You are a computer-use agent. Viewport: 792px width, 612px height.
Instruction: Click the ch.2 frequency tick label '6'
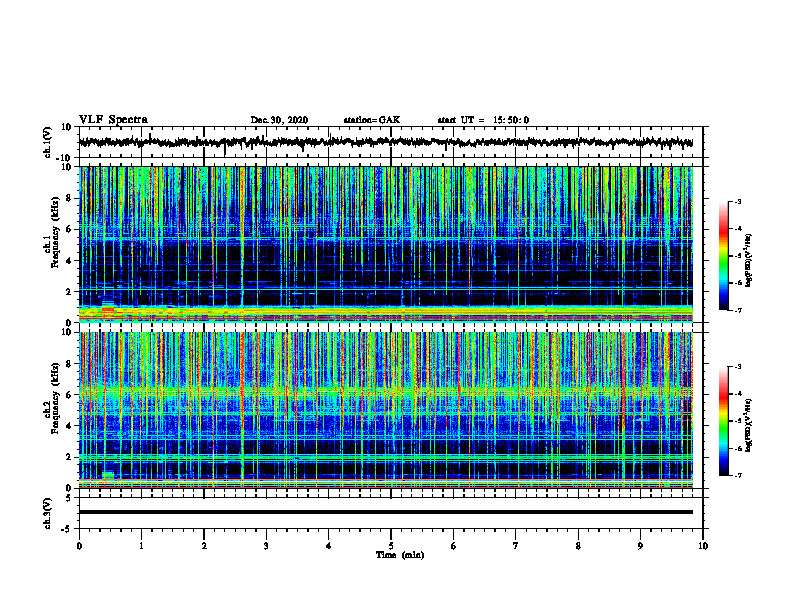[x=70, y=395]
